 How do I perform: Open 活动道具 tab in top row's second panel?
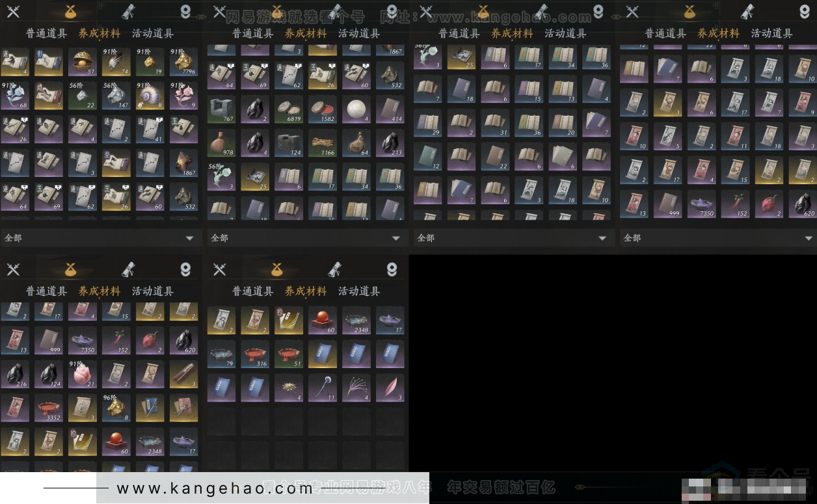359,34
